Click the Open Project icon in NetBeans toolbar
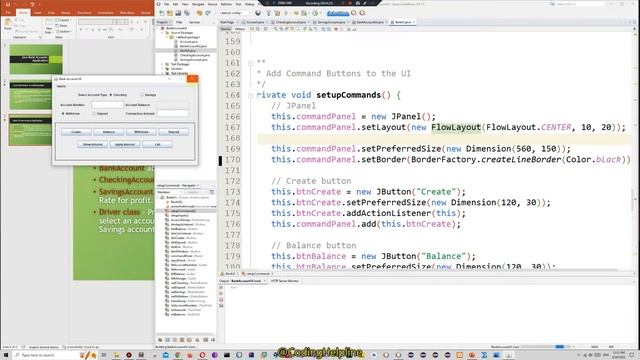Viewport: 640px width, 360px height. pyautogui.click(x=178, y=13)
